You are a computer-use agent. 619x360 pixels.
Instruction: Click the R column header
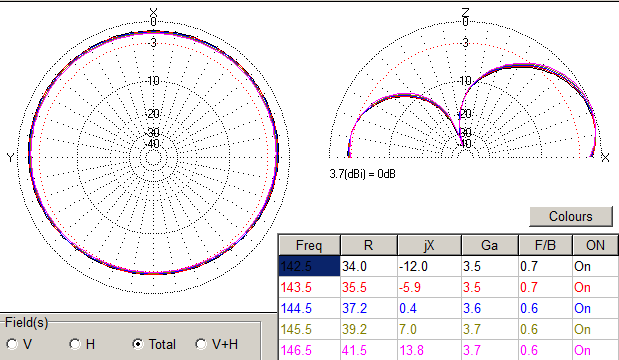coord(369,245)
